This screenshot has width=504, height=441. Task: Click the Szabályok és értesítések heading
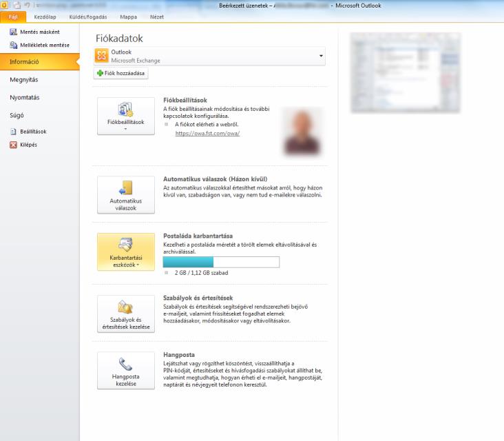(198, 298)
